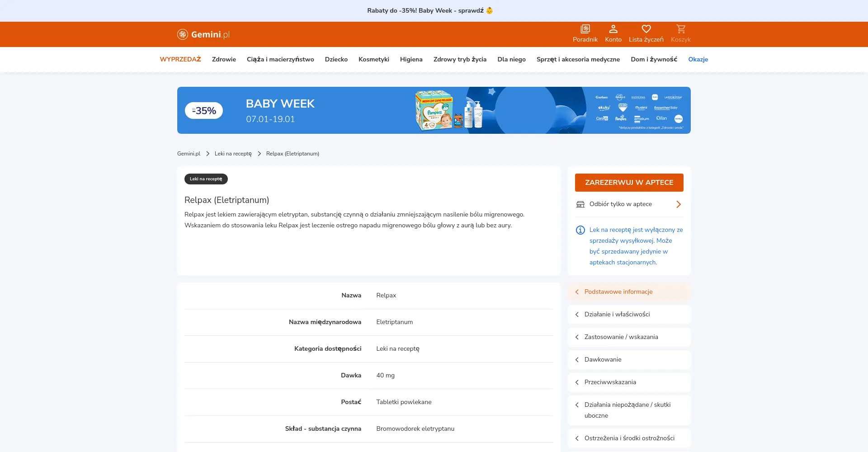This screenshot has width=868, height=452.
Task: Open the Okazje menu link
Action: click(698, 59)
